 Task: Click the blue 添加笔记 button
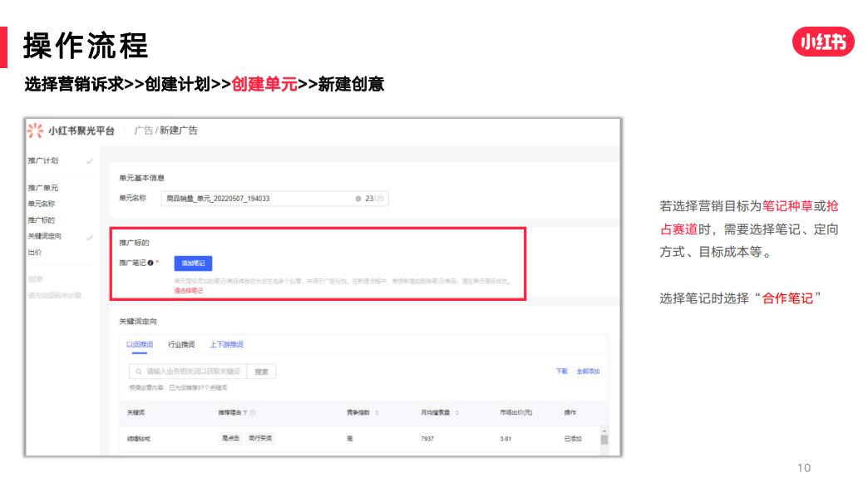tap(193, 264)
